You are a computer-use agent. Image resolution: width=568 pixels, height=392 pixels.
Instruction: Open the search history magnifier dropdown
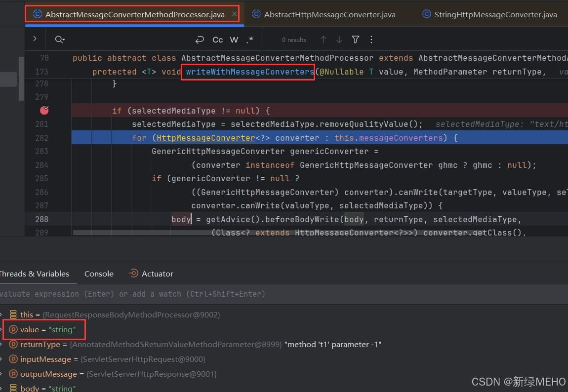[x=60, y=39]
